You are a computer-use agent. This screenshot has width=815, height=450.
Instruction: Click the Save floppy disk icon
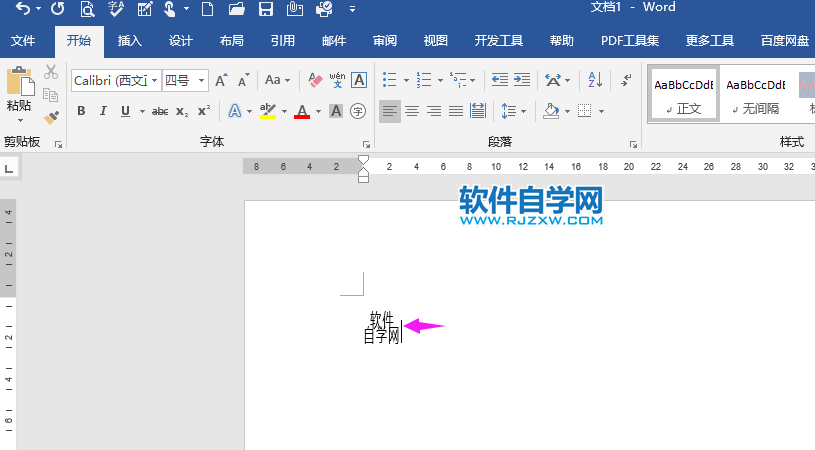[x=266, y=8]
